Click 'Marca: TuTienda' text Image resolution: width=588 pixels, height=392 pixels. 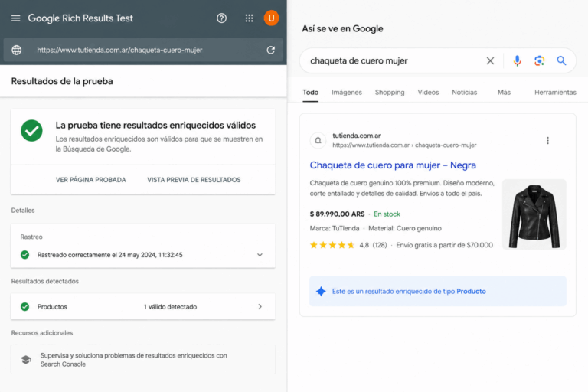[x=334, y=228]
